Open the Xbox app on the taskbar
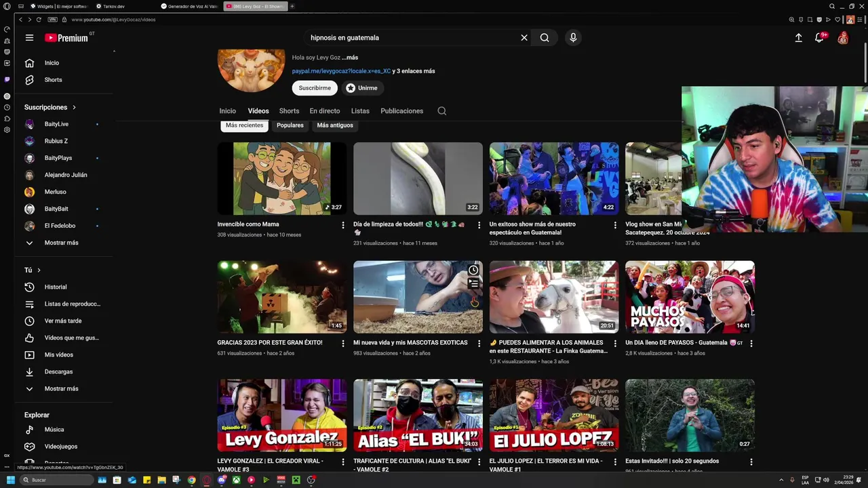Viewport: 868px width, 488px height. point(237,480)
